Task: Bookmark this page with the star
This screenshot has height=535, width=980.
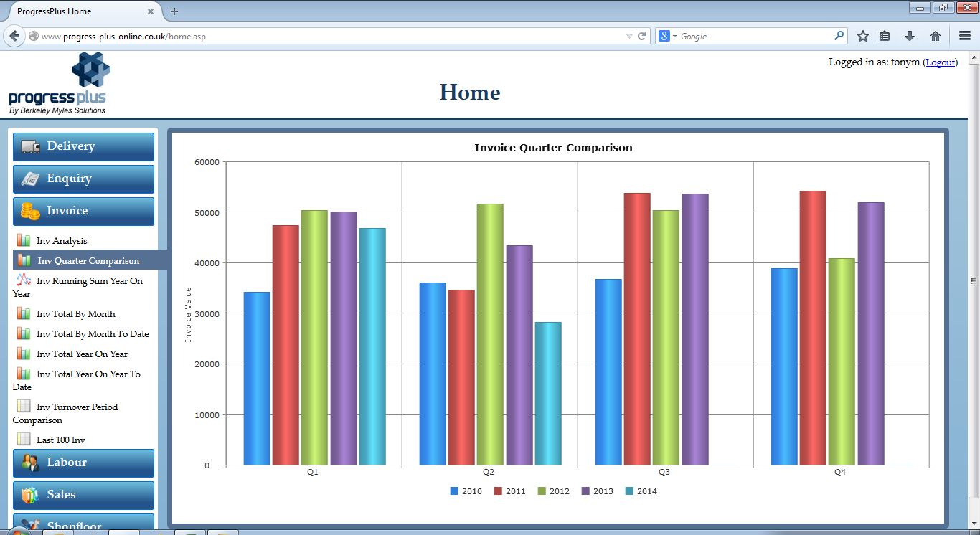Action: click(863, 36)
